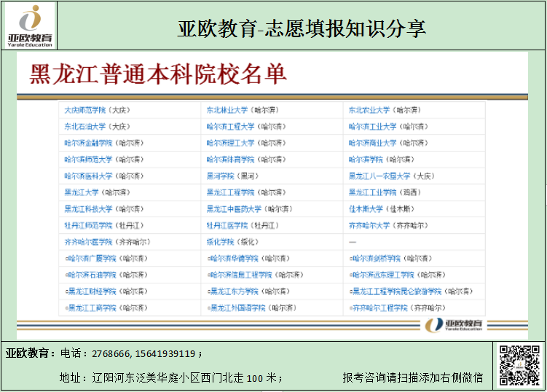Viewport: 547px width, 392px height.
Task: Open the 绥化学院 link
Action: [x=220, y=242]
